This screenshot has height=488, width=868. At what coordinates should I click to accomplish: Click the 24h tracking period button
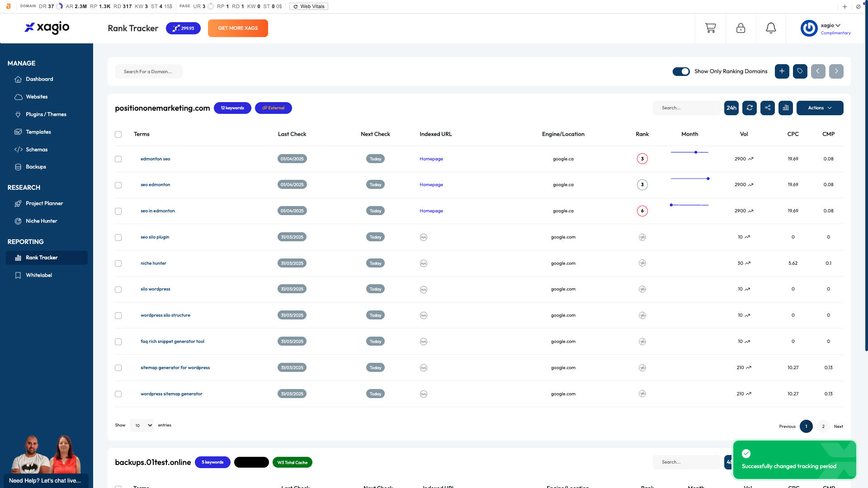(x=731, y=108)
